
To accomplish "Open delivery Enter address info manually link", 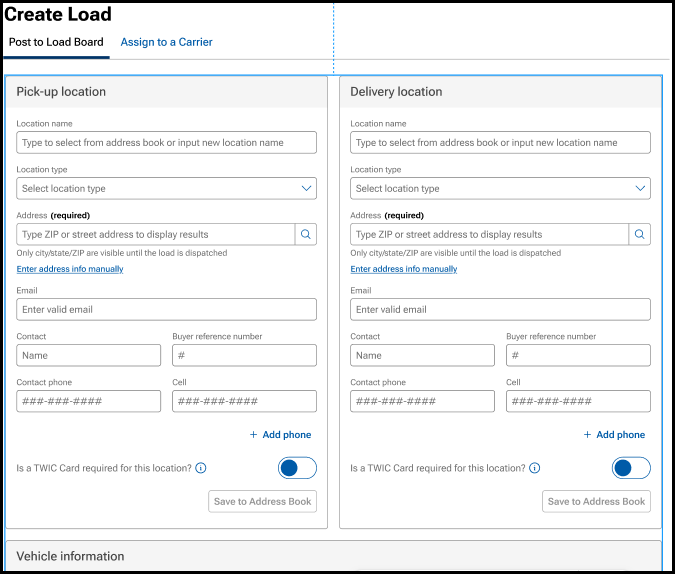I will 404,269.
